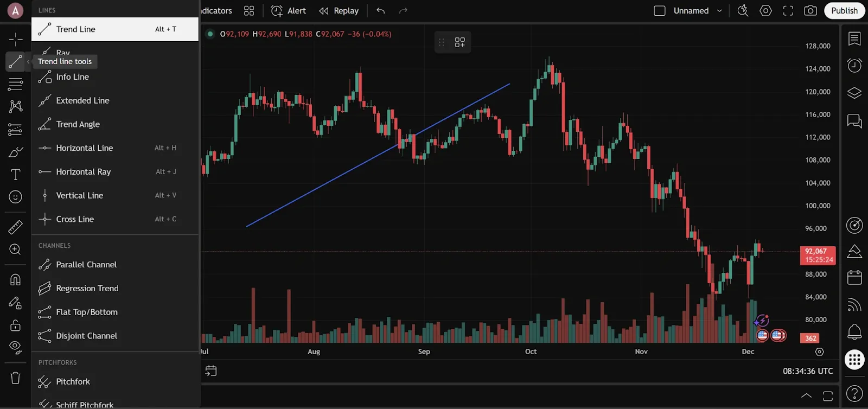Select the Vertical Line tool
The height and width of the screenshot is (409, 868).
(x=115, y=195)
